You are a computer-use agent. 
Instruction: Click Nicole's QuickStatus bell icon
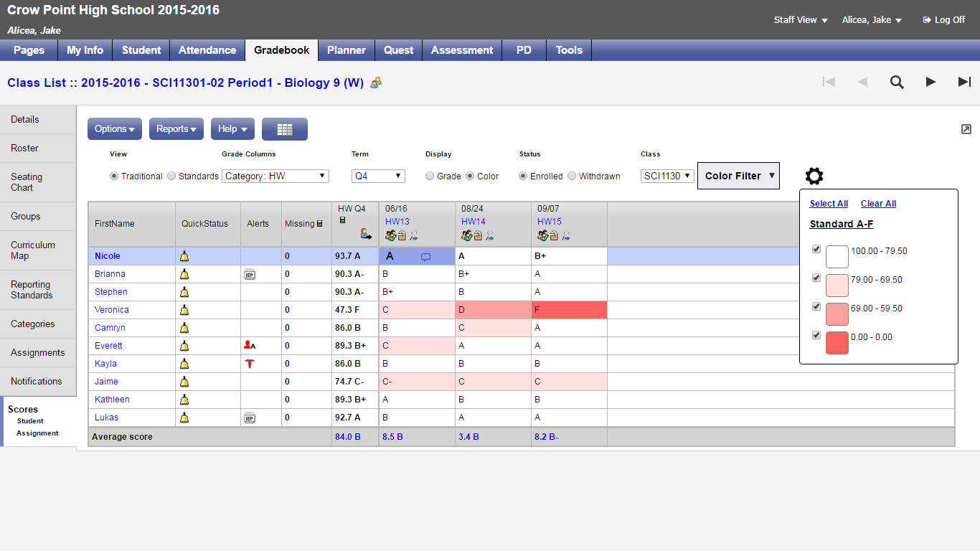click(184, 256)
